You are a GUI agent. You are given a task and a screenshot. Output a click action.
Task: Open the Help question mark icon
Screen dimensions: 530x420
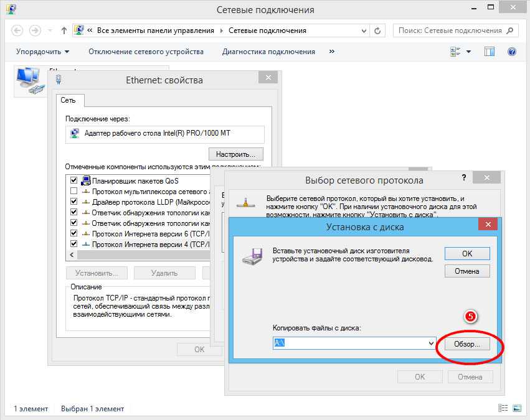pos(512,52)
